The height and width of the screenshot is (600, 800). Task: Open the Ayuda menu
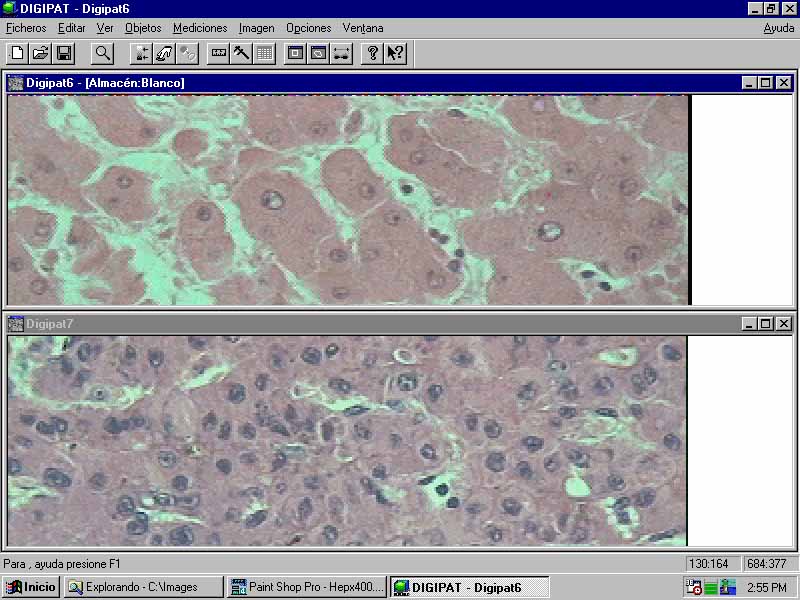[778, 28]
